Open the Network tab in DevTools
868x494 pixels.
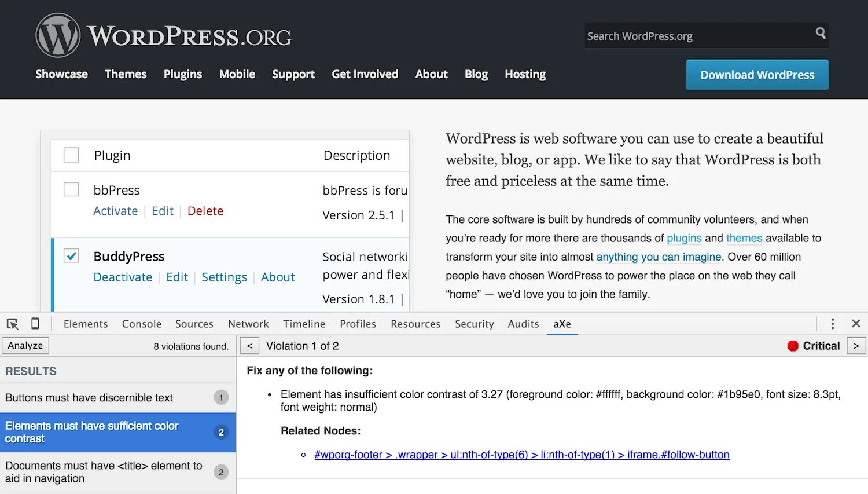[248, 323]
